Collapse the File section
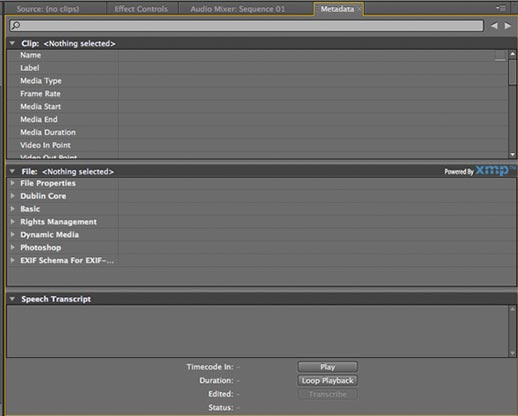Screen dimensions: 518x416 coord(12,171)
